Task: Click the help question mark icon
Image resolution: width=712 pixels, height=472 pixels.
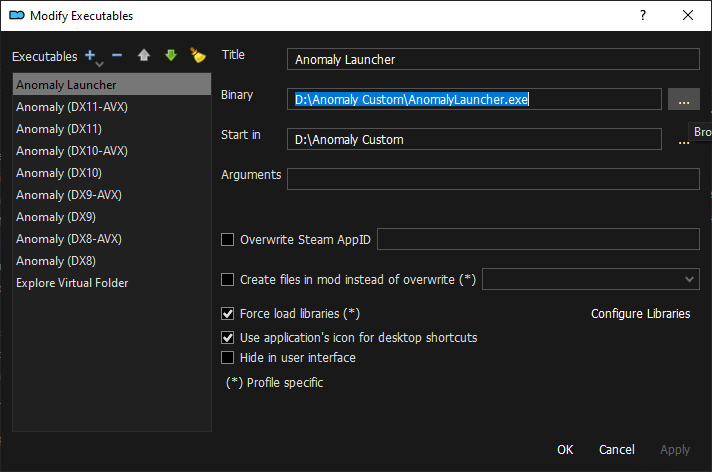Action: click(642, 15)
